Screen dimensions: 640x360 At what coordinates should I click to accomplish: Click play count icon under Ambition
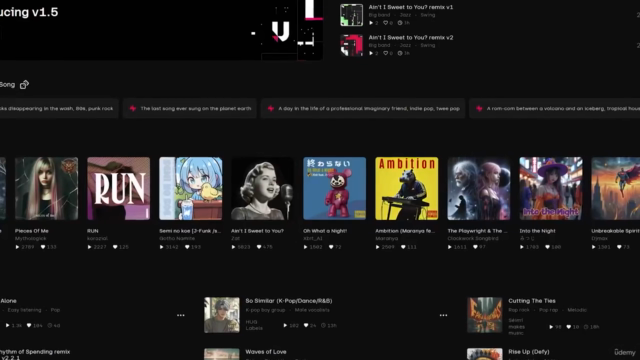pyautogui.click(x=378, y=247)
